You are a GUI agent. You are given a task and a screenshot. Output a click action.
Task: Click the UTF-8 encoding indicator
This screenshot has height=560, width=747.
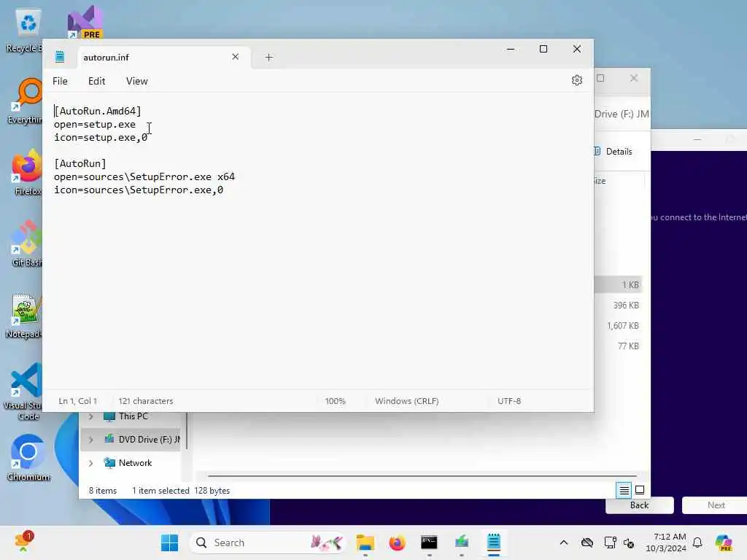tap(509, 401)
